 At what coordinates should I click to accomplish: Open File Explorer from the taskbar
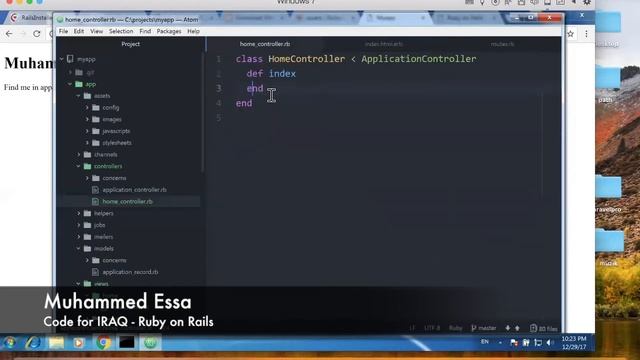tap(56, 342)
